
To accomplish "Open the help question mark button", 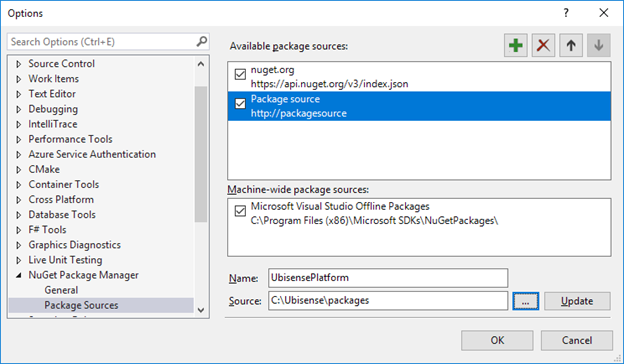I will [x=566, y=13].
